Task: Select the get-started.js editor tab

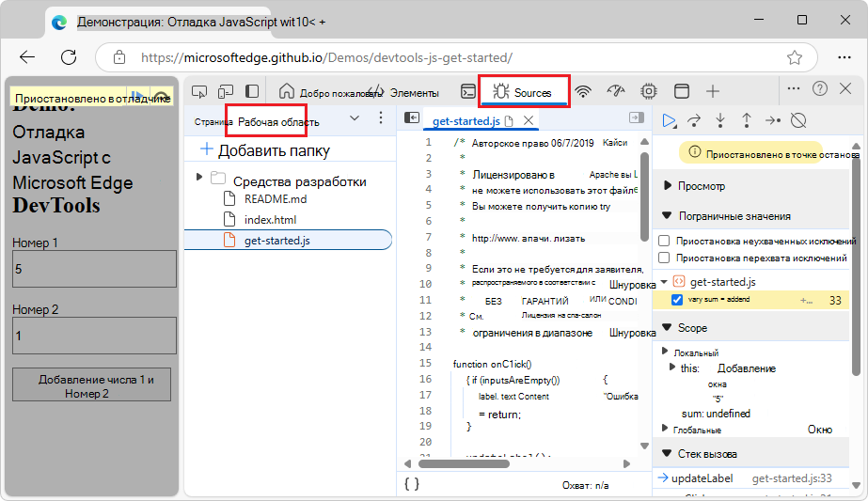Action: (x=466, y=120)
